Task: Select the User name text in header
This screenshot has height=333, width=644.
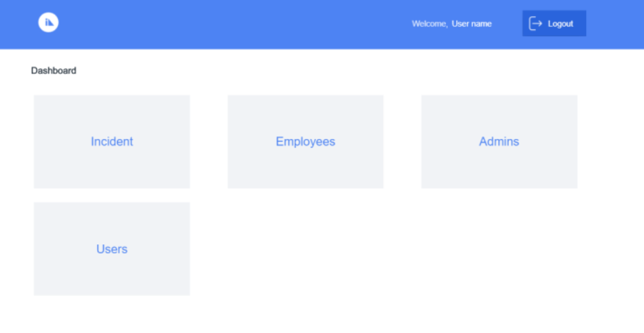Action: click(x=472, y=24)
